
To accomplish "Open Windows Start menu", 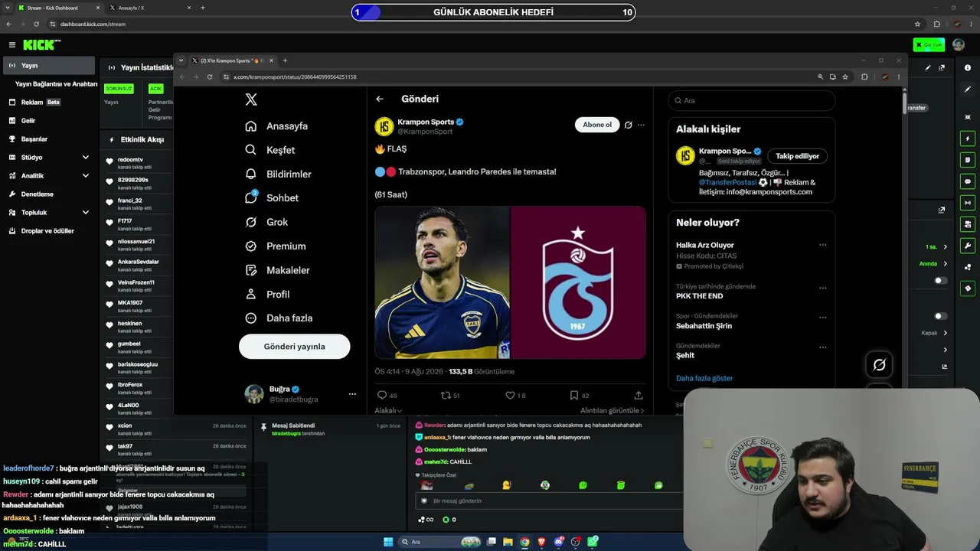I will click(388, 542).
